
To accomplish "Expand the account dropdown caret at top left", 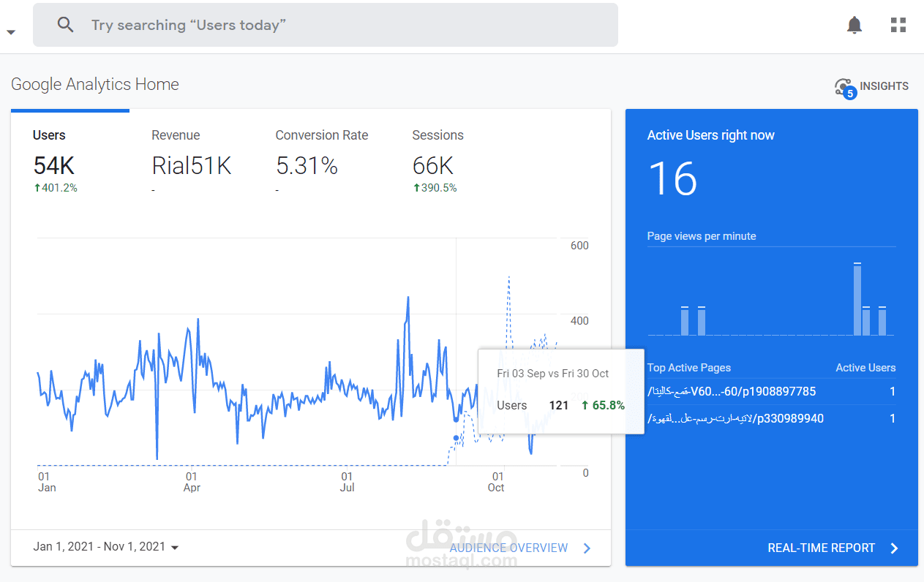I will pyautogui.click(x=10, y=32).
